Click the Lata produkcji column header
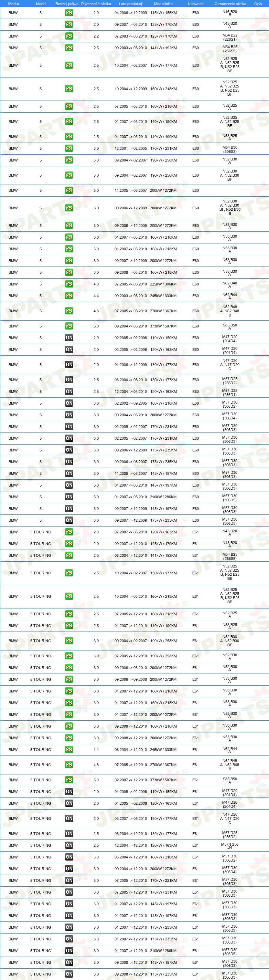 [131, 4]
